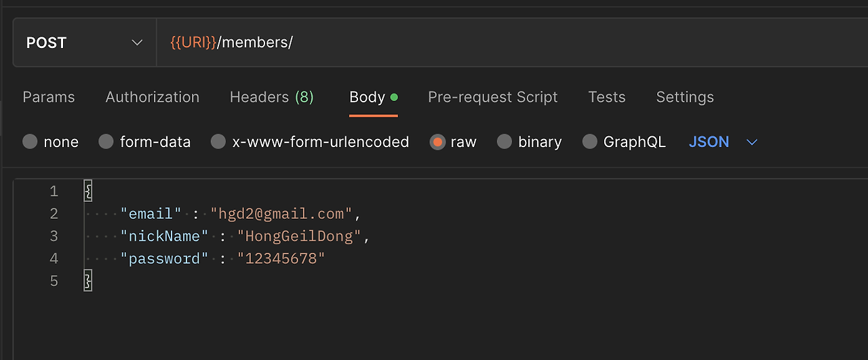The height and width of the screenshot is (360, 868).
Task: Select the GraphQL body type
Action: point(591,142)
